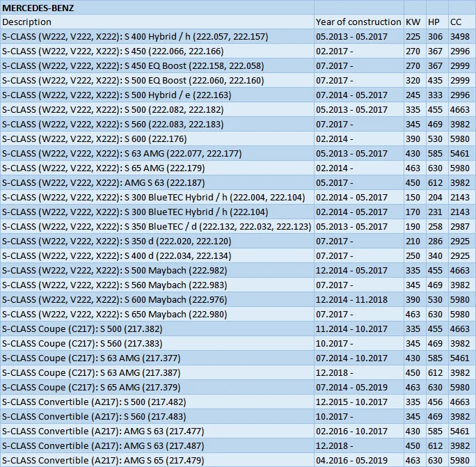The height and width of the screenshot is (467, 476).
Task: Select the HP value 456 cell
Action: click(437, 402)
